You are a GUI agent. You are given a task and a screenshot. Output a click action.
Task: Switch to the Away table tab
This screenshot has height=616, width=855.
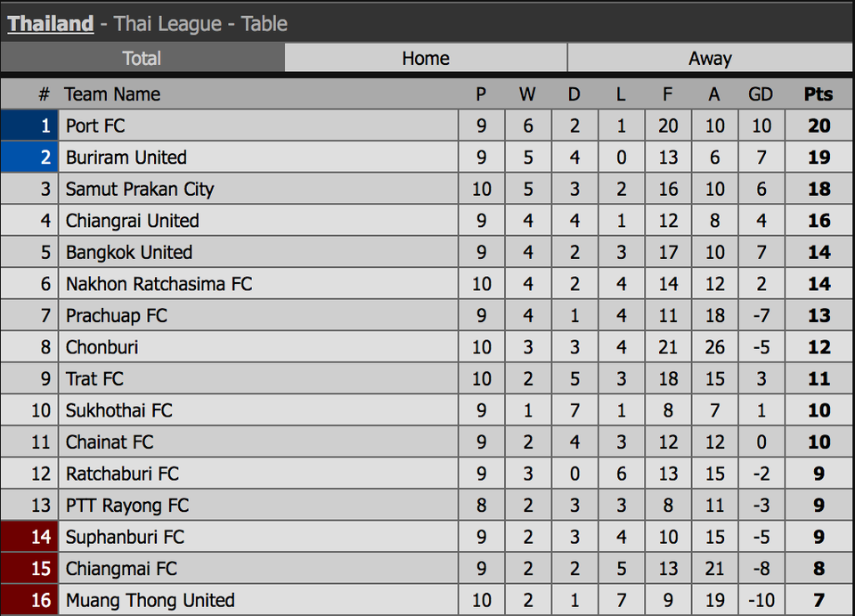point(710,58)
